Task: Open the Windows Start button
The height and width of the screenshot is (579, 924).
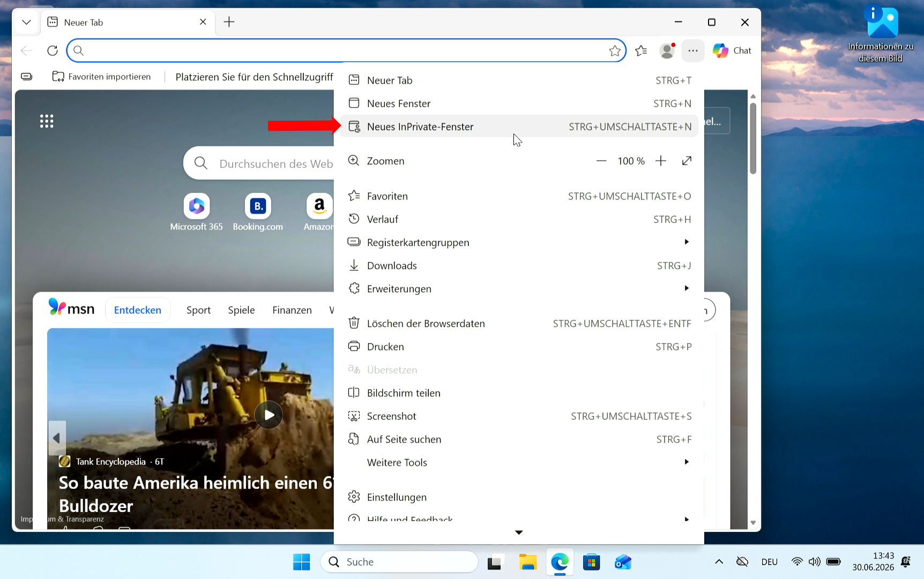Action: click(302, 562)
